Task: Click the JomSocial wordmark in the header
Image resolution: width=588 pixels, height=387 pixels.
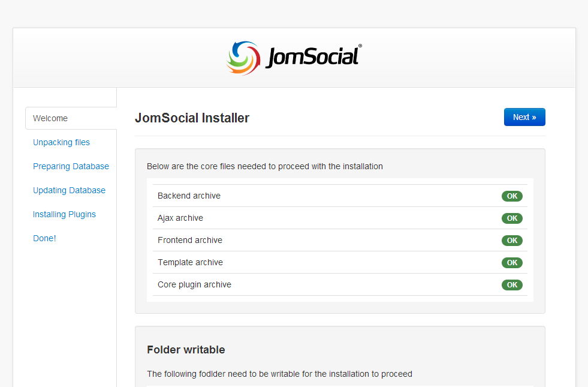Action: point(312,57)
